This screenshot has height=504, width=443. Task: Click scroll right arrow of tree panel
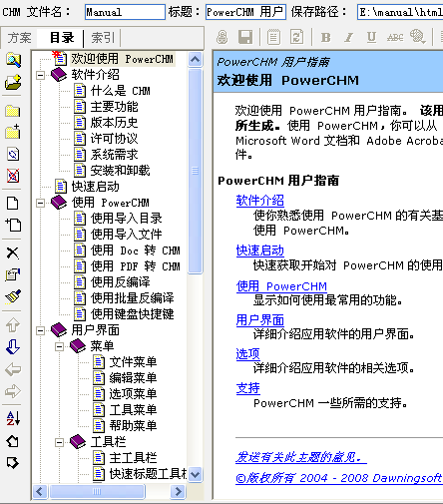[x=179, y=491]
